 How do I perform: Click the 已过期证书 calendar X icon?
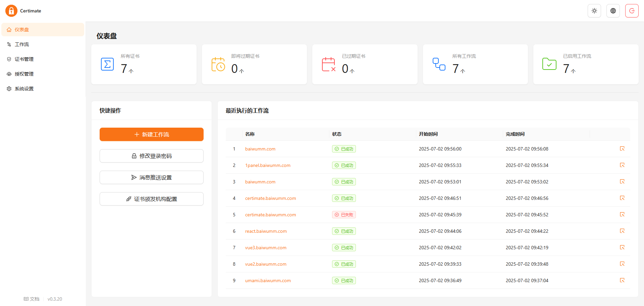(329, 64)
